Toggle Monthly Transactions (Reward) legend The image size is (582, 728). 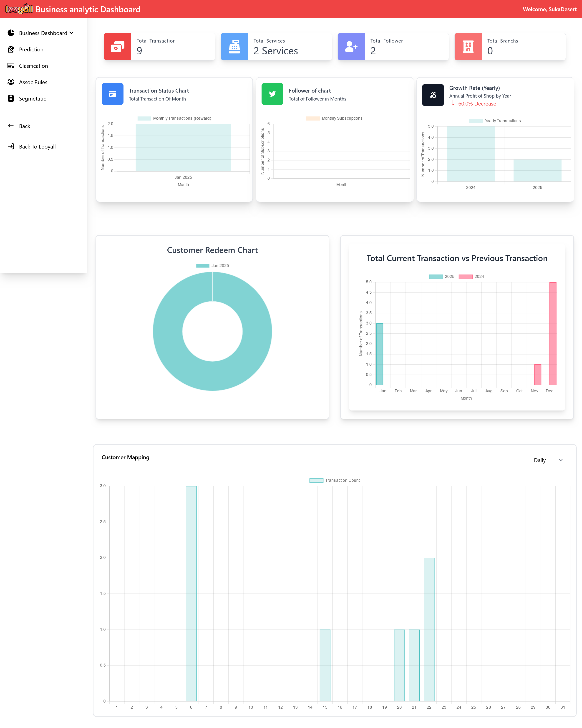point(174,118)
